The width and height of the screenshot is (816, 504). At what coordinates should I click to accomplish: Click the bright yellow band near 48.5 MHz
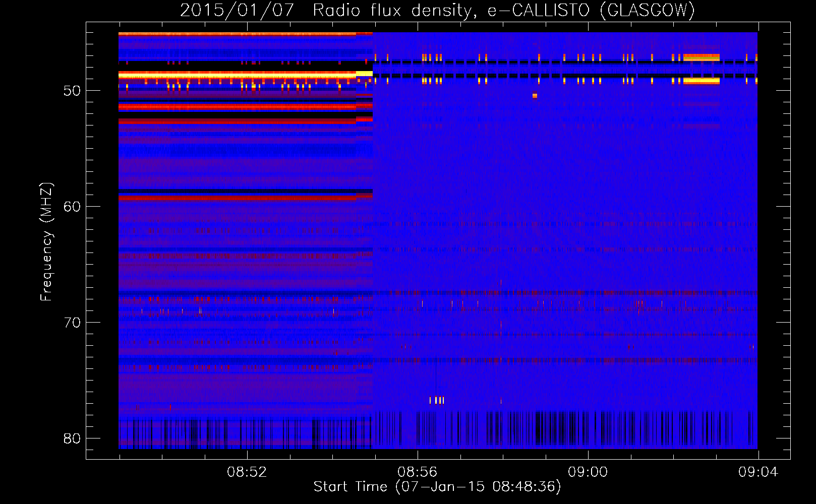[x=237, y=75]
